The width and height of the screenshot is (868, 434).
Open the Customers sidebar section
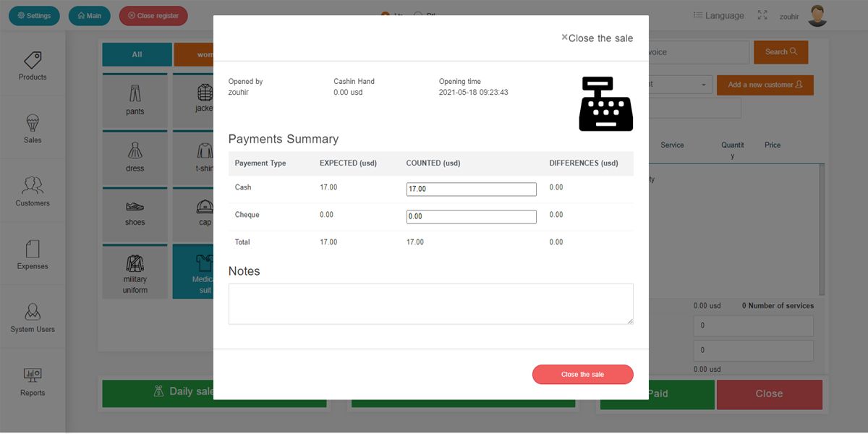pyautogui.click(x=33, y=192)
